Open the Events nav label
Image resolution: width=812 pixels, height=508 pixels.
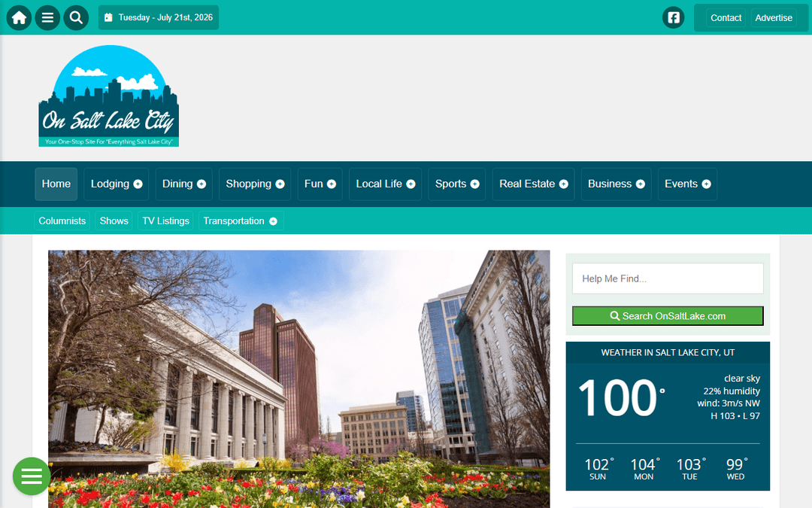click(681, 184)
